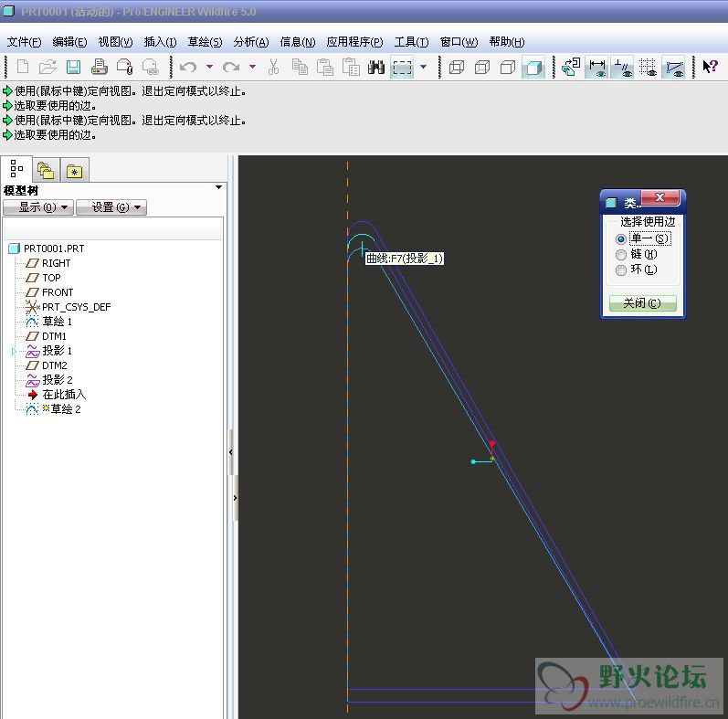The height and width of the screenshot is (719, 728).
Task: Open the model tree tab icon
Action: (x=16, y=169)
